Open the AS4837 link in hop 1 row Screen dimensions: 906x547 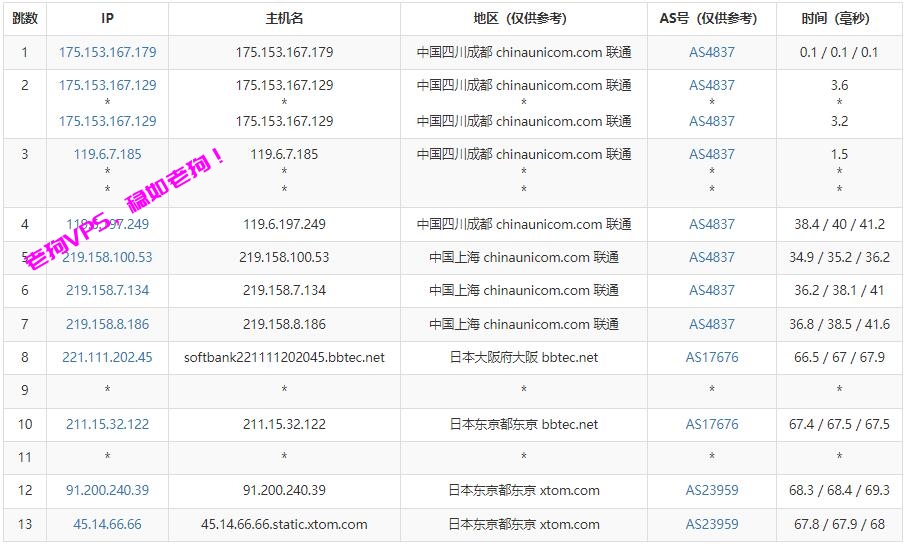point(711,52)
